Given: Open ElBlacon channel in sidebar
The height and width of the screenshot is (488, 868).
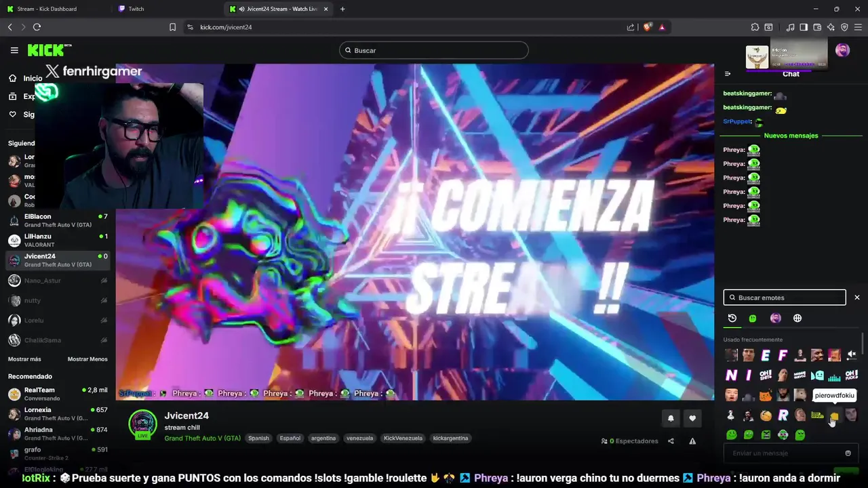Looking at the screenshot, I should click(x=58, y=220).
